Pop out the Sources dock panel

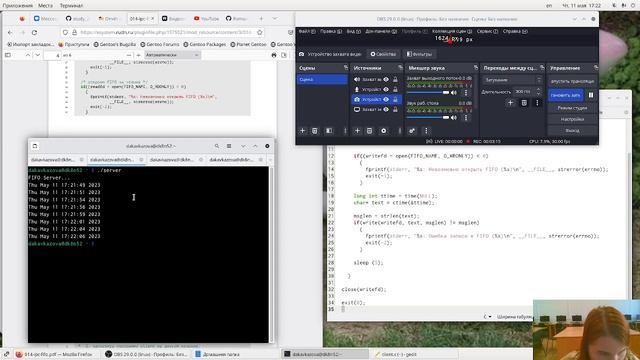(x=400, y=67)
